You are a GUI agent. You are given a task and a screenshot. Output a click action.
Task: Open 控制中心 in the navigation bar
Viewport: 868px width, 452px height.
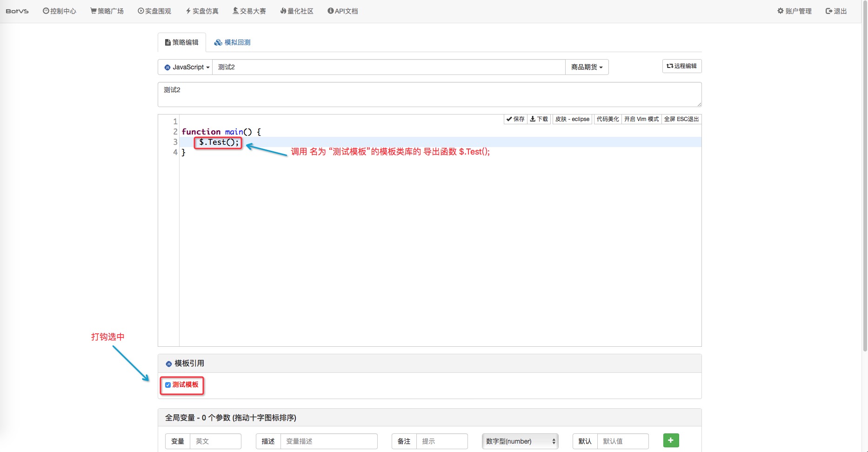click(x=60, y=11)
